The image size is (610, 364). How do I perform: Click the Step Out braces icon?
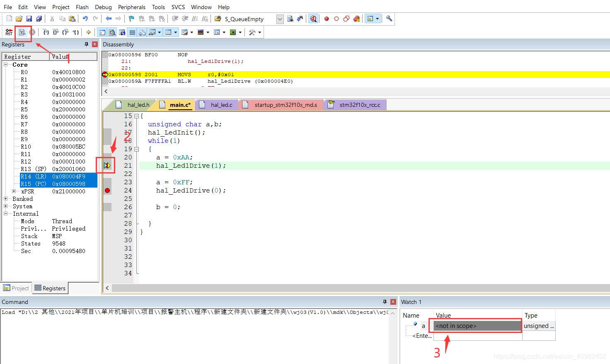65,32
